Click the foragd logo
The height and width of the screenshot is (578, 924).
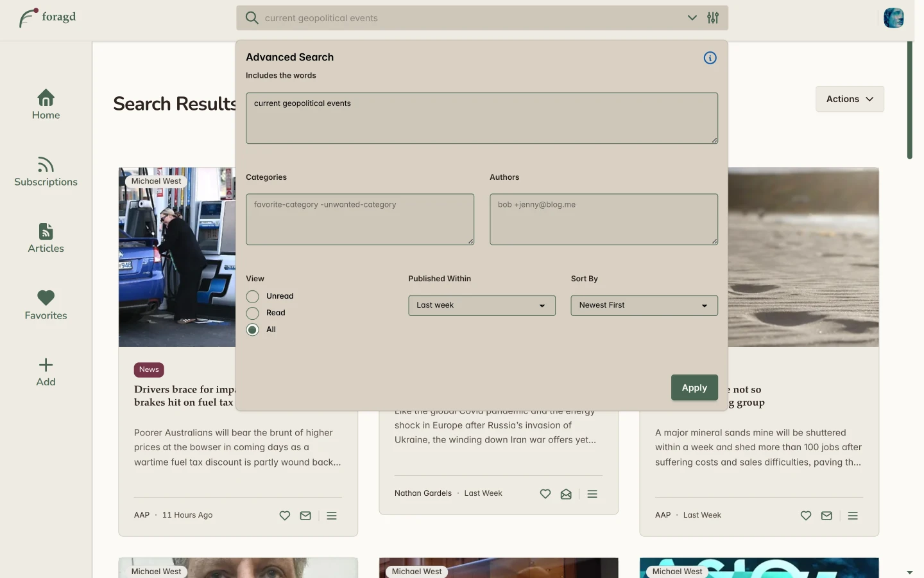pyautogui.click(x=47, y=17)
